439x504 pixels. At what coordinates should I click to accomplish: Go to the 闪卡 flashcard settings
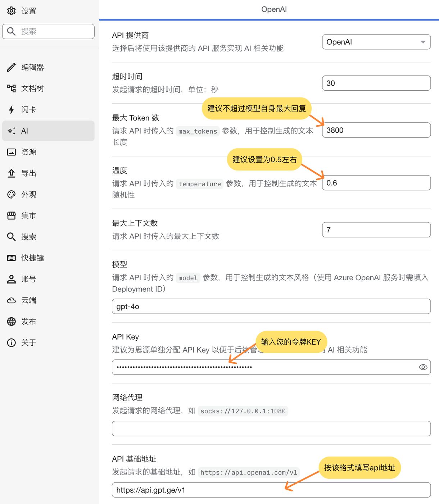48,110
